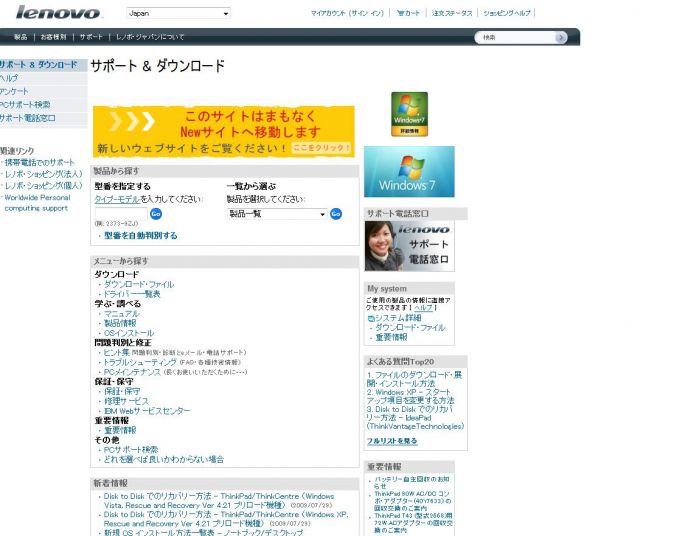Click the Lenovo サポート電話窓口 image
The width and height of the screenshot is (680, 536).
pos(409,246)
